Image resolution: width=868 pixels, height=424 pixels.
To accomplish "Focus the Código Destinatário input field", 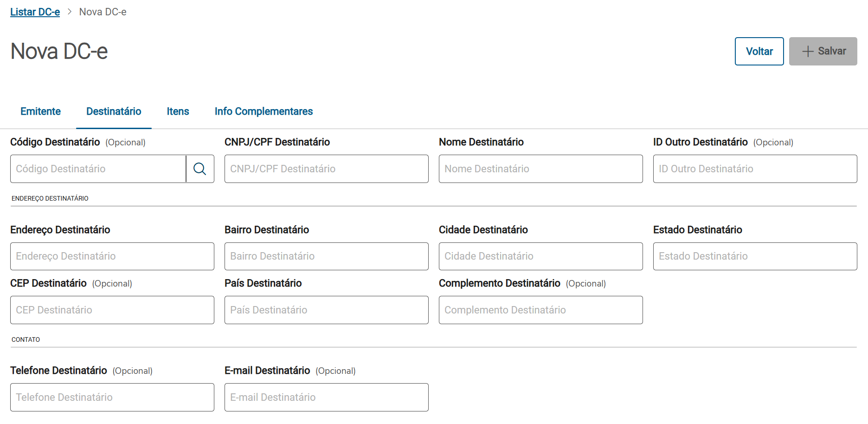I will point(98,169).
